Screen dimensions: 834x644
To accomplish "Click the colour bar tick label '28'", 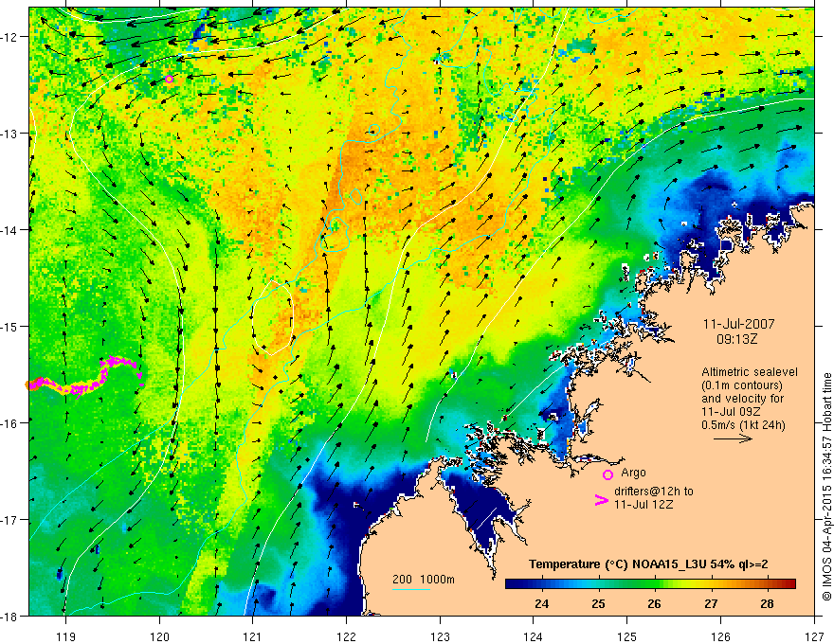I will (767, 604).
